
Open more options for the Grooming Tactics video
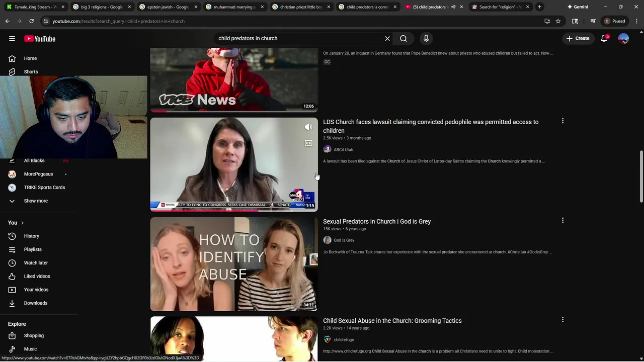[562, 320]
